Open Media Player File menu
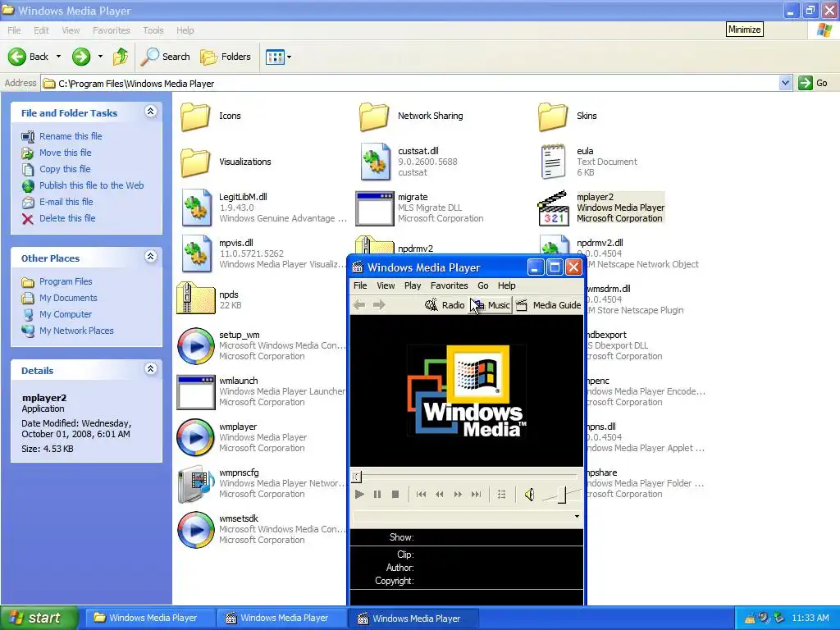The image size is (840, 630). click(x=360, y=285)
